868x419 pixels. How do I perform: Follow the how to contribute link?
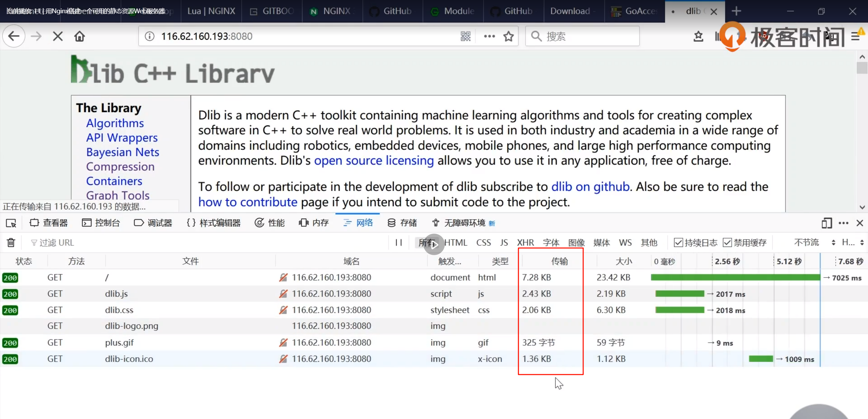click(x=248, y=202)
